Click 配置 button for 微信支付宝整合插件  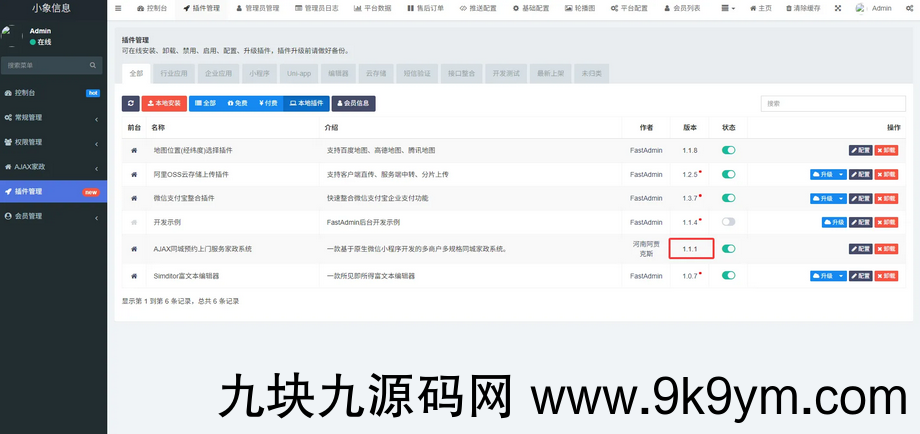pos(860,198)
